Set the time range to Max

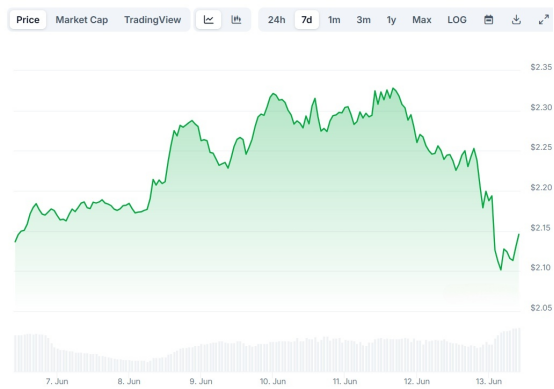point(422,19)
